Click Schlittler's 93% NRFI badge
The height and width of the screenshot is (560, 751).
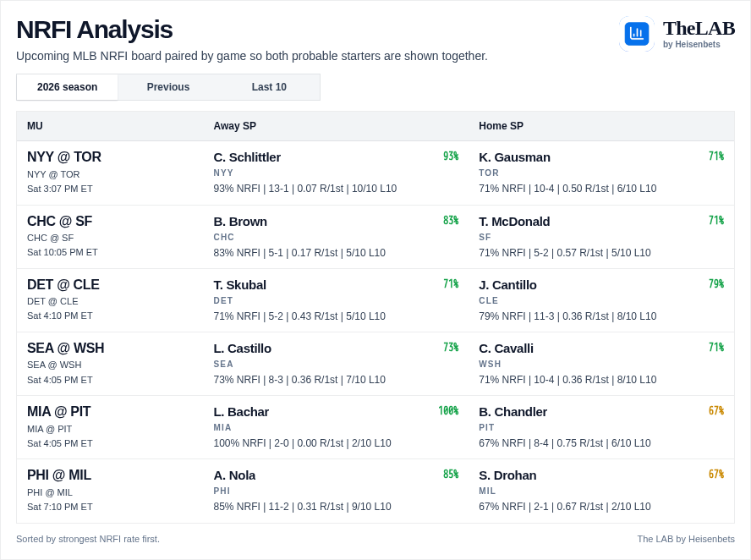click(x=451, y=156)
